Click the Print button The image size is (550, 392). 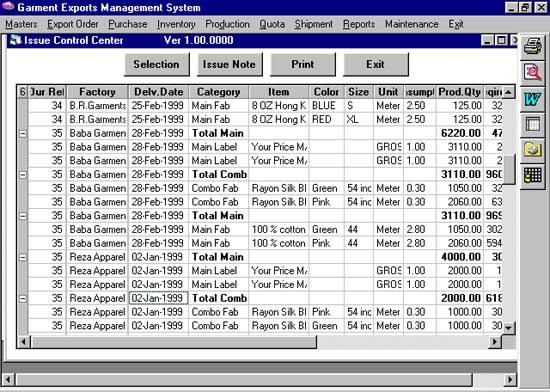303,65
